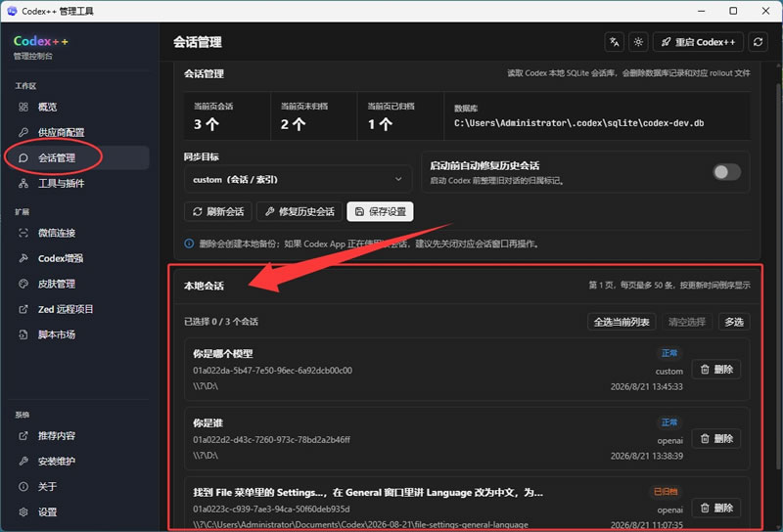
Task: Click the 安装维护 wrench icon
Action: point(23,462)
